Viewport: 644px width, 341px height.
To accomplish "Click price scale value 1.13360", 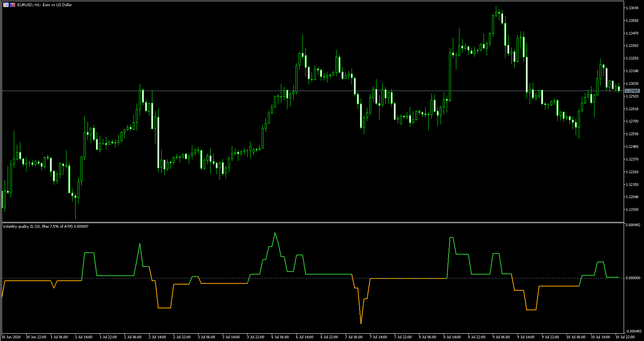I will coord(632,46).
